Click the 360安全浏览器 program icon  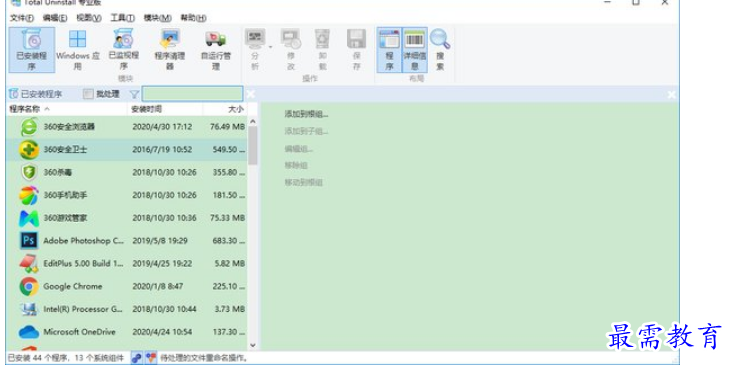pyautogui.click(x=29, y=127)
